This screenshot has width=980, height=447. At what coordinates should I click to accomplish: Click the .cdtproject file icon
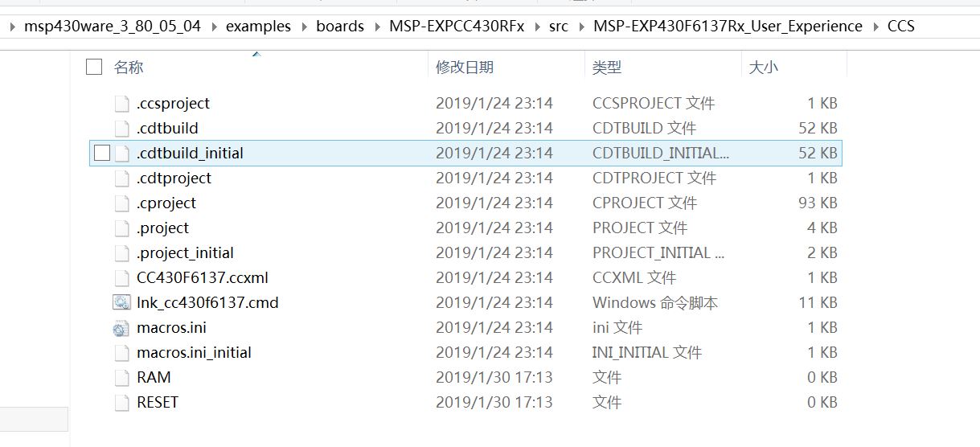tap(121, 178)
